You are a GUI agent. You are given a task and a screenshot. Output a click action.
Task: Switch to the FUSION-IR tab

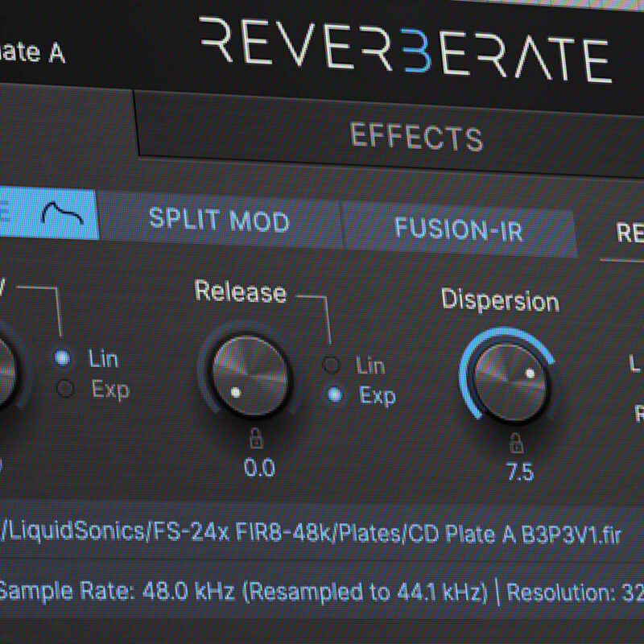point(459,229)
